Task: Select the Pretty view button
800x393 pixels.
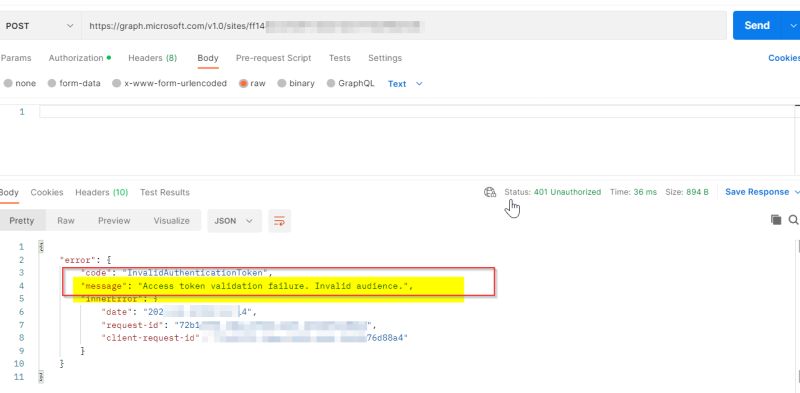Action: pos(22,221)
